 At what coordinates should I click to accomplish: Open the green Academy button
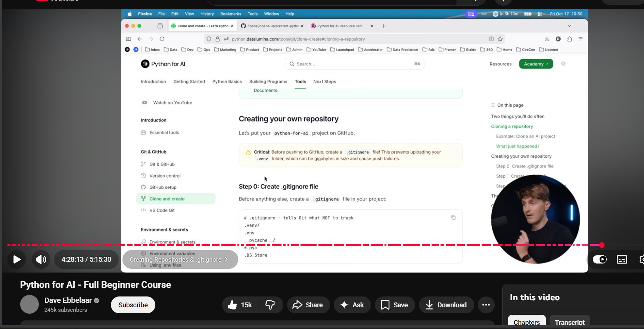(x=536, y=64)
